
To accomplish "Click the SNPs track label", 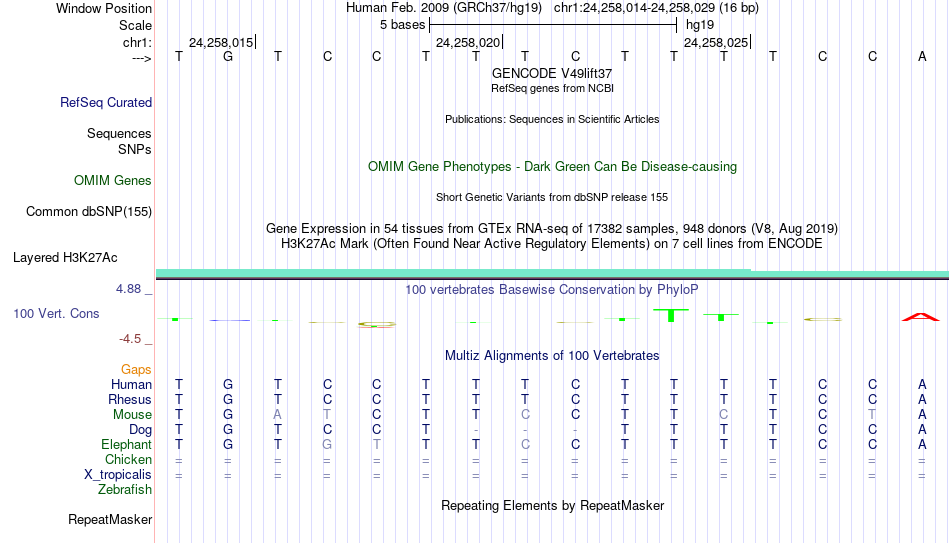I will (135, 149).
